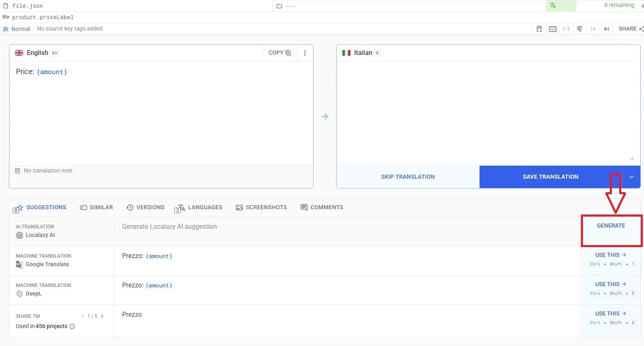This screenshot has width=644, height=346.
Task: Click the UK flag icon next to English
Action: tap(19, 53)
